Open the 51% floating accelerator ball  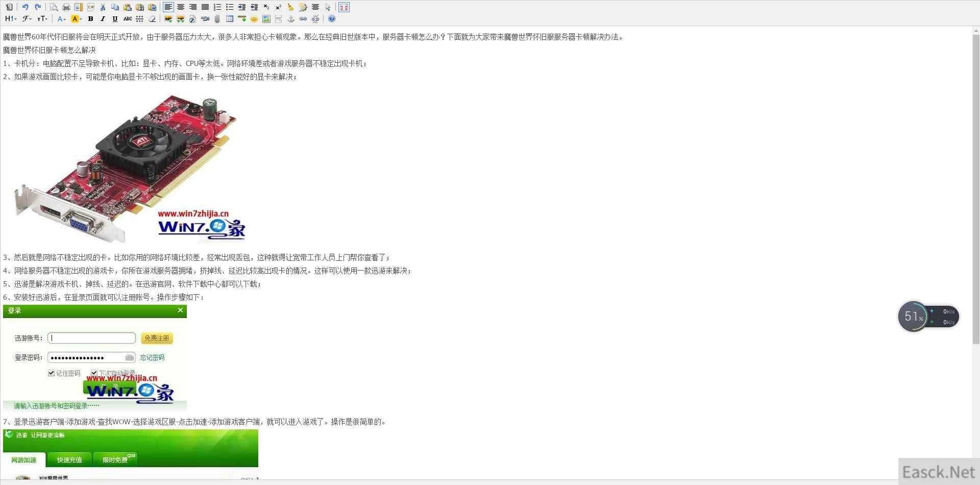click(913, 317)
